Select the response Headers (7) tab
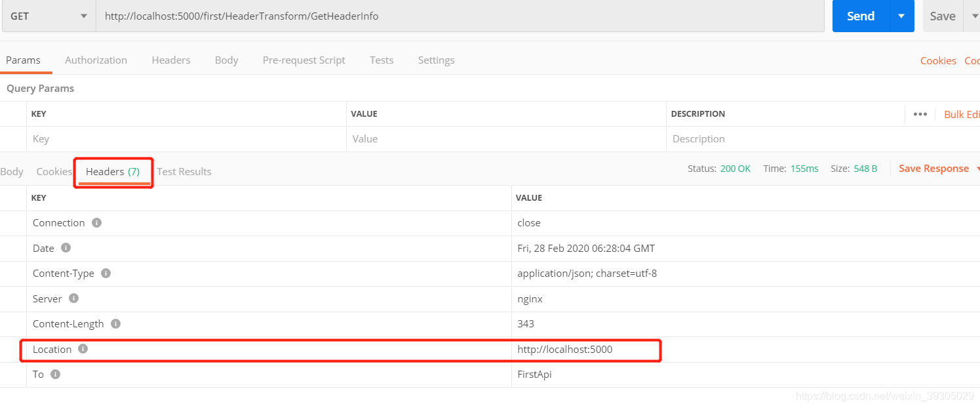This screenshot has width=980, height=408. point(113,172)
